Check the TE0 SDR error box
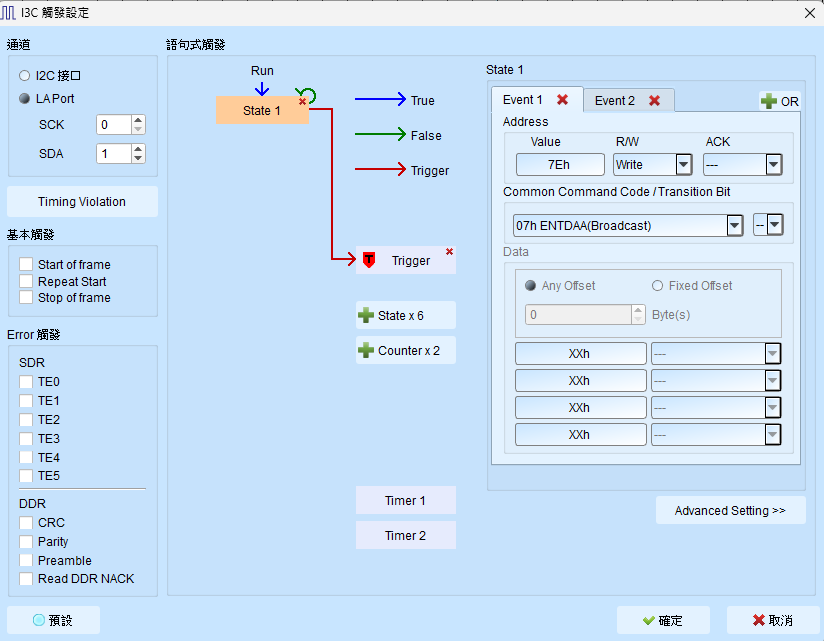 pyautogui.click(x=26, y=381)
